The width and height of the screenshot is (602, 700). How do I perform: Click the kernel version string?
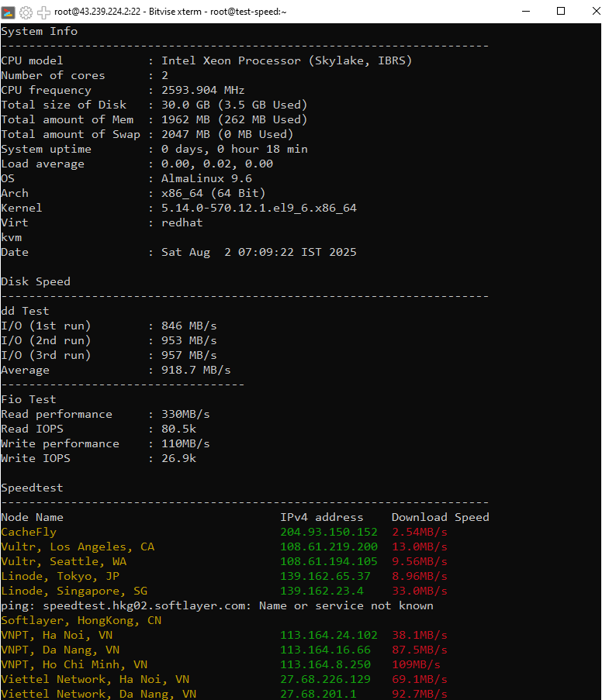(259, 208)
